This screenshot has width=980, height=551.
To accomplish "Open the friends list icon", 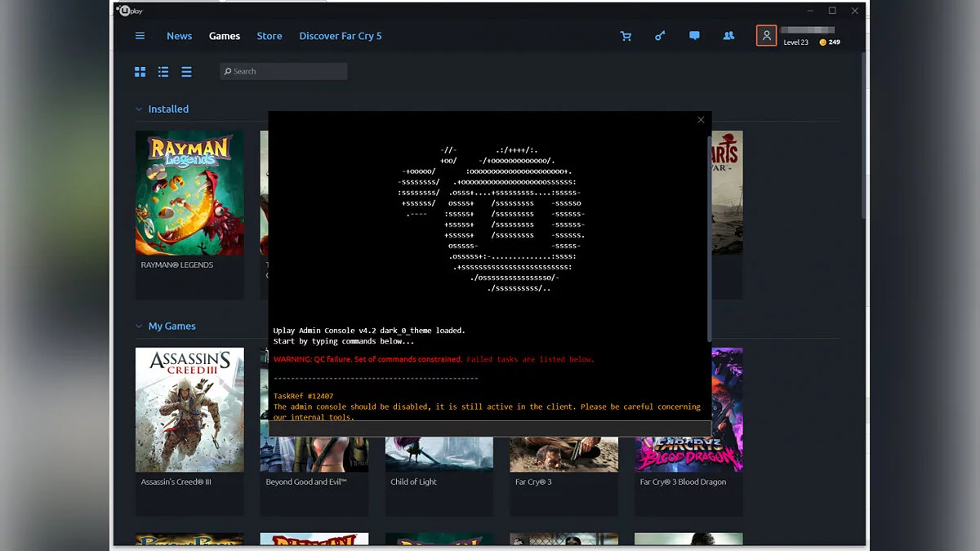I will point(728,36).
